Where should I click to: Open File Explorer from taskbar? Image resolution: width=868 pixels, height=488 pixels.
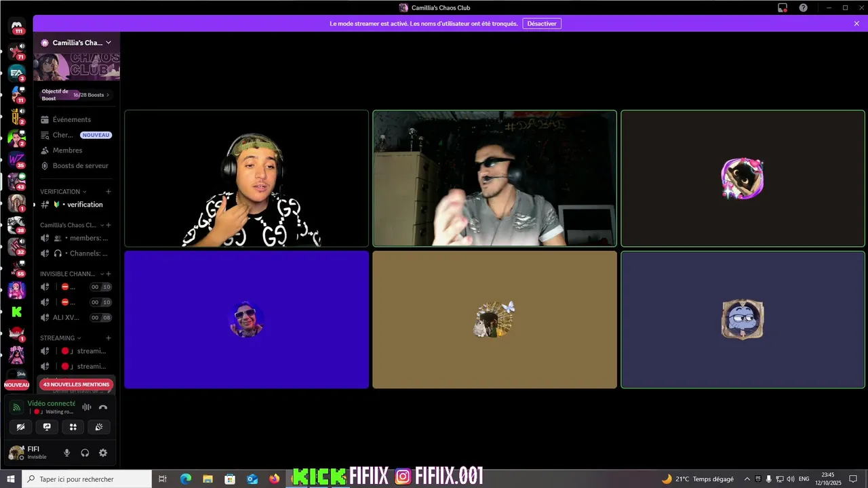tap(208, 479)
